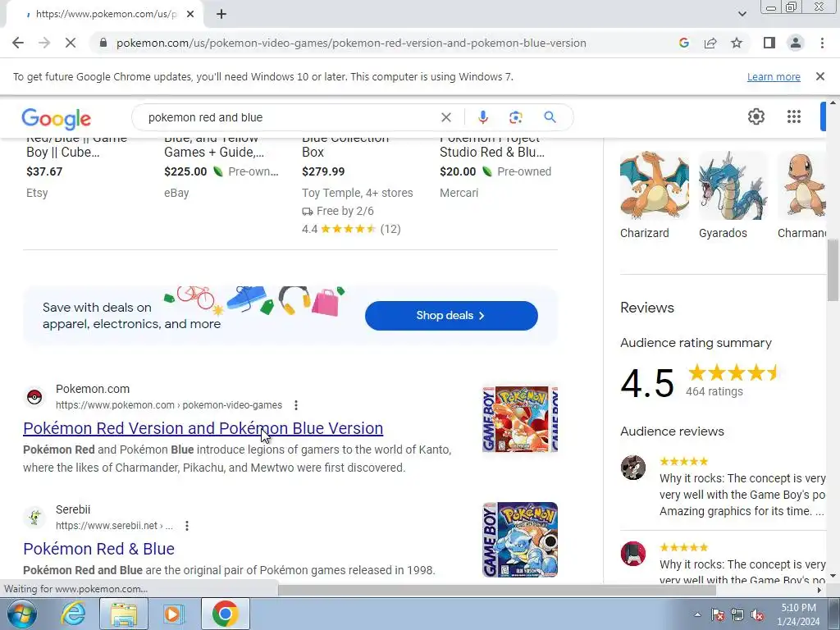Click the address bar URL
The image size is (840, 630).
coord(351,43)
